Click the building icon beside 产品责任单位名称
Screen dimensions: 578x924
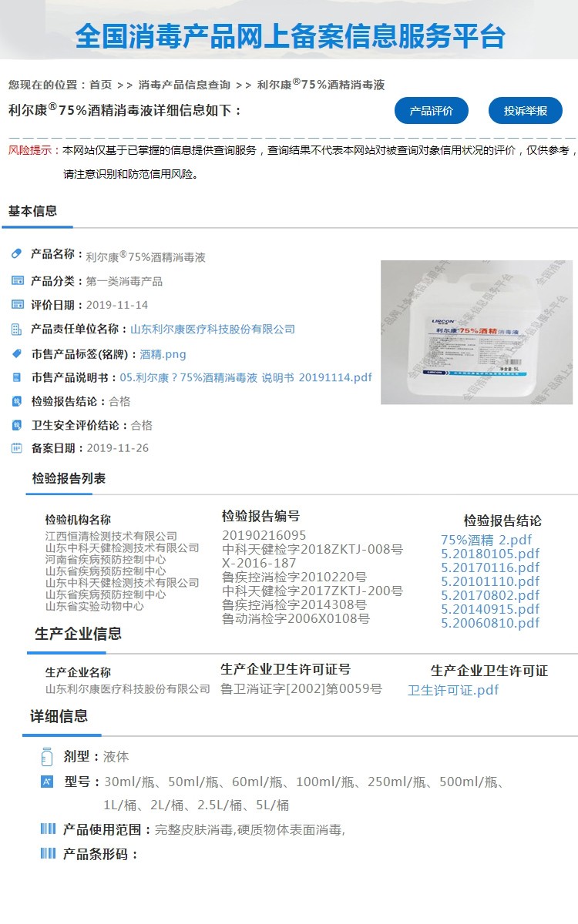17,330
